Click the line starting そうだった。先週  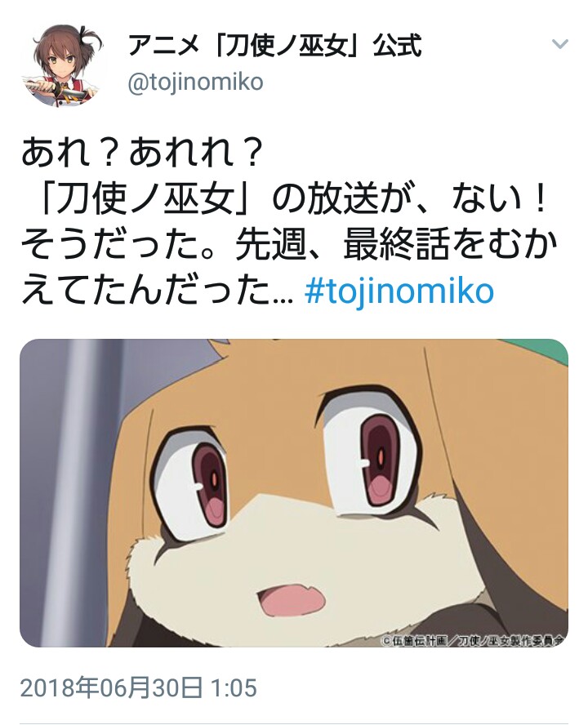(x=290, y=245)
